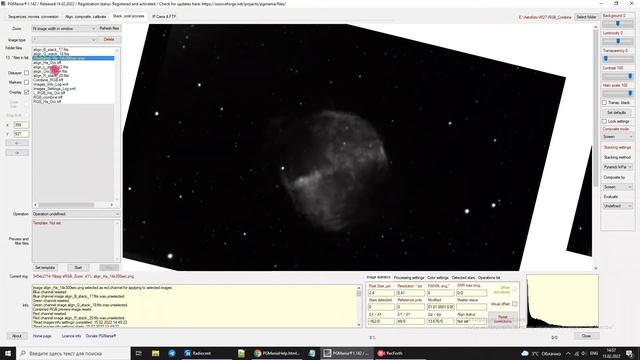Open the Zoom dropdown (Fit image width)
Viewport: 640px width, 360px height.
click(64, 29)
